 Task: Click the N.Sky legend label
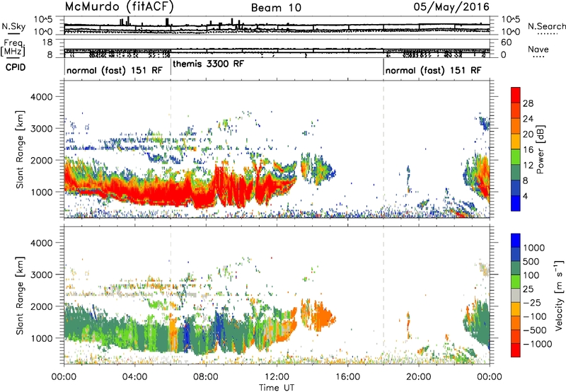13,26
